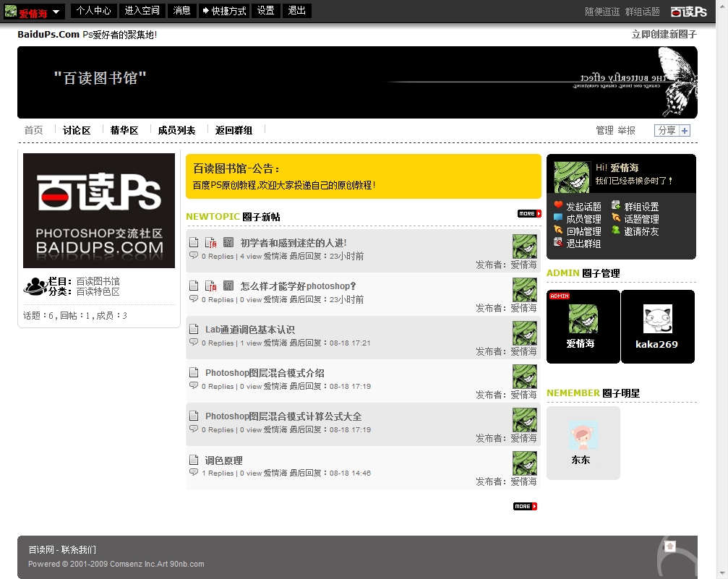Click 邀请好友 to invite friends
This screenshot has height=579, width=728.
pos(642,231)
